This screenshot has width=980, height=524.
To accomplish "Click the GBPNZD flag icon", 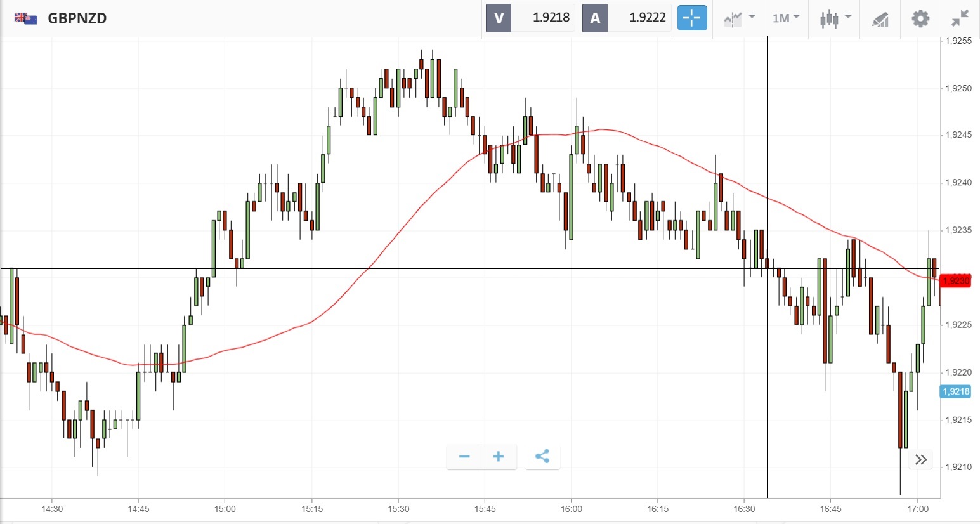I will [x=25, y=18].
